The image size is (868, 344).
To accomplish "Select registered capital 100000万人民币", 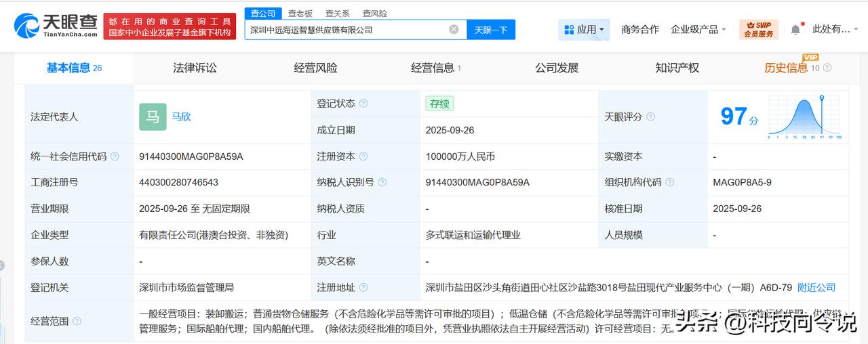I will click(460, 156).
